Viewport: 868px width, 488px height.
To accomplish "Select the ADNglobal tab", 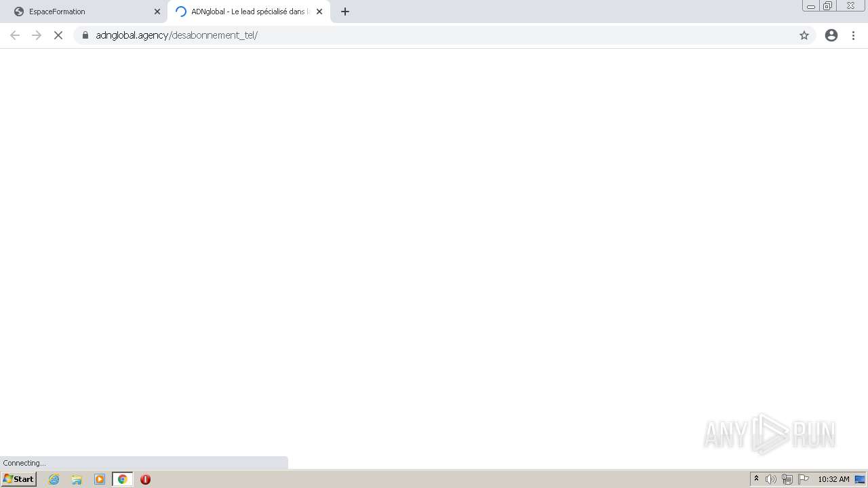I will [x=248, y=12].
